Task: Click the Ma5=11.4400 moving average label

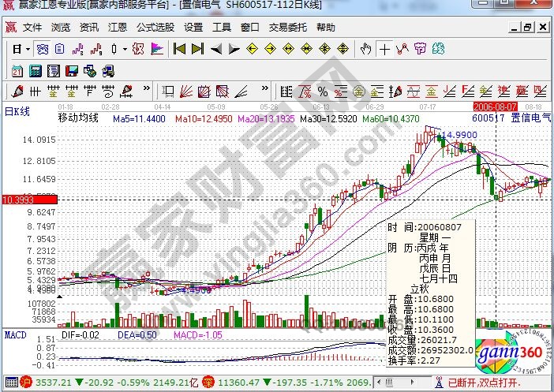Action: pyautogui.click(x=138, y=118)
